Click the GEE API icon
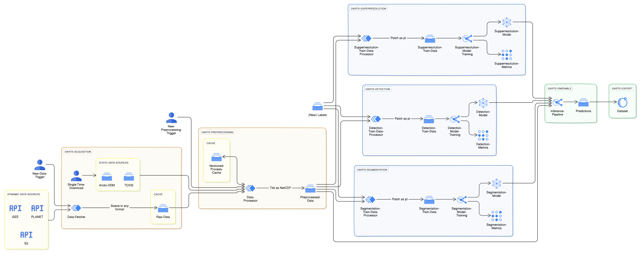This screenshot has width=644, height=257. pyautogui.click(x=15, y=208)
